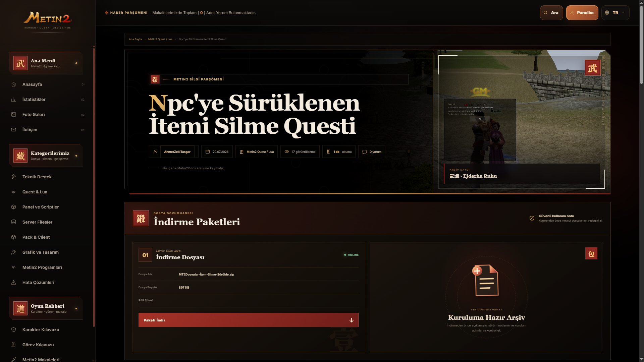
Task: Collapse the Ana Menü sidebar section
Action: (x=46, y=63)
